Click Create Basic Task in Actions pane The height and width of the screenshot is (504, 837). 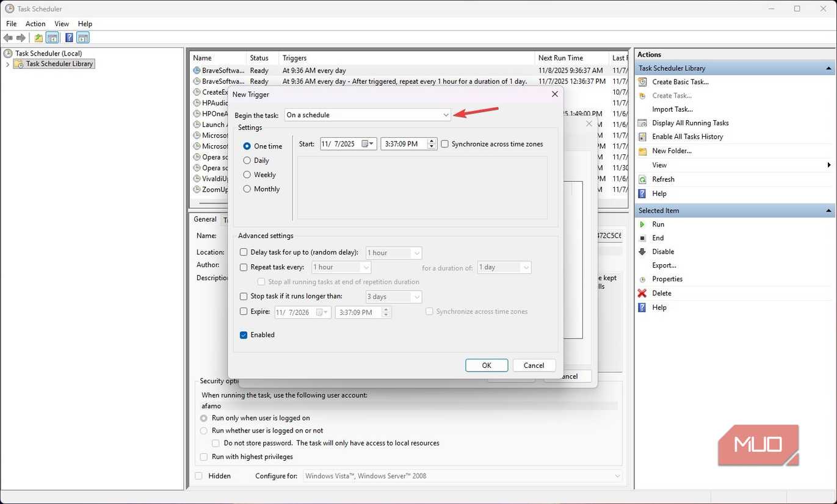click(680, 82)
